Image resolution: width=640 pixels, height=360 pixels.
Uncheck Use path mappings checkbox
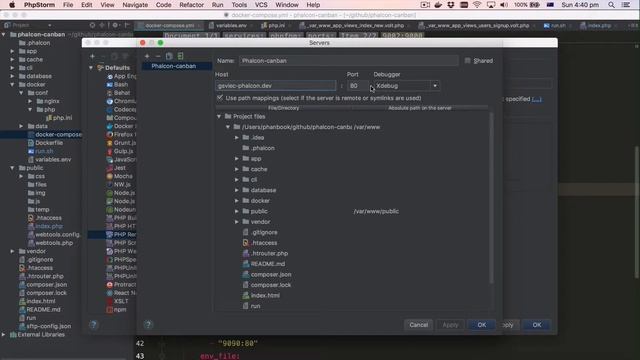click(220, 98)
